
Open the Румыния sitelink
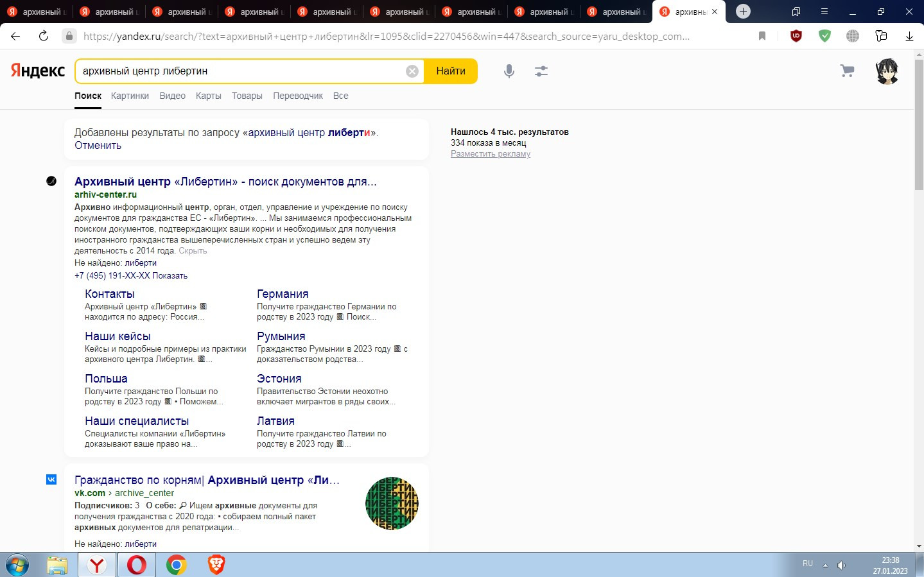281,336
